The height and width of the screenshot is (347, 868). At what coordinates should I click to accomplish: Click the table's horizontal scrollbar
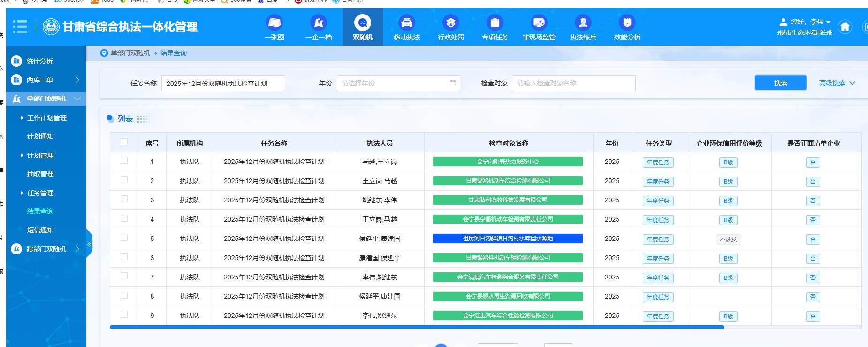click(417, 327)
